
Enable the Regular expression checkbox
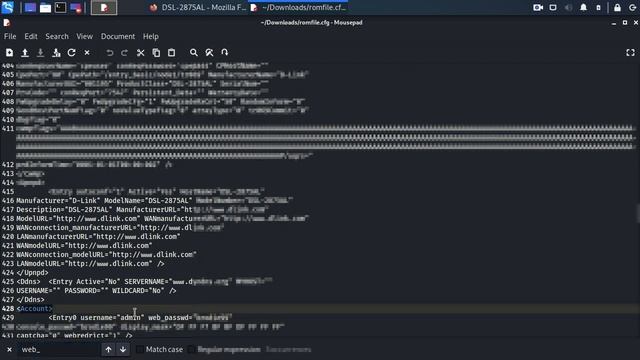coord(191,349)
